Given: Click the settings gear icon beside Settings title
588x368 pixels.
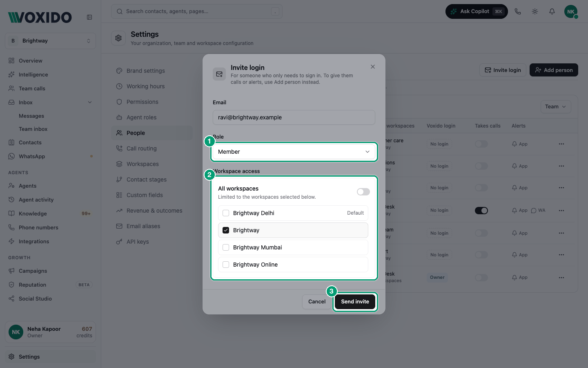Looking at the screenshot, I should pos(118,38).
